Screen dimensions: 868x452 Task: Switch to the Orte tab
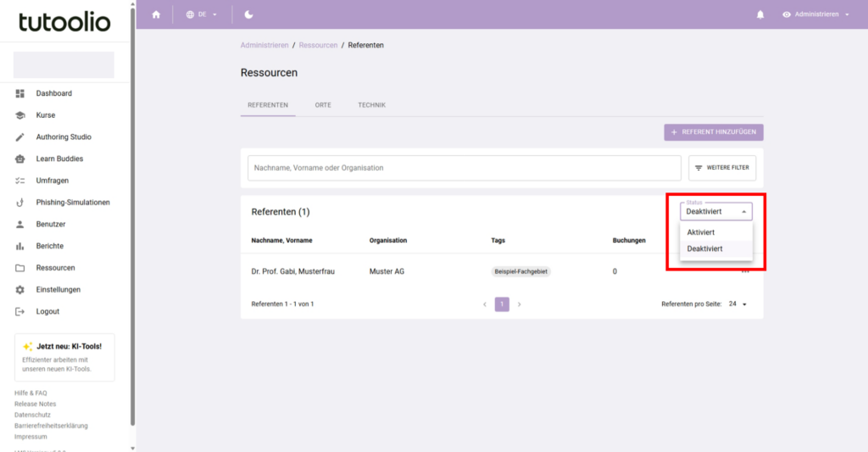coord(323,104)
